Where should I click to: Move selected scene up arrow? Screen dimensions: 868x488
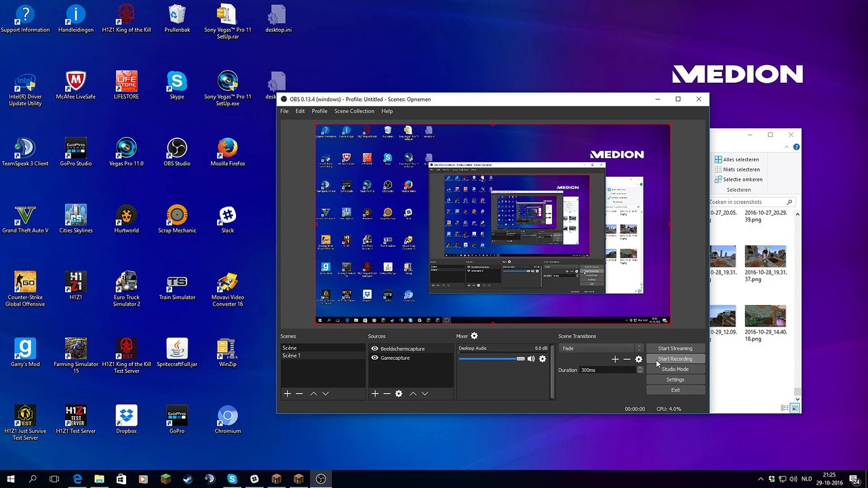pos(313,394)
